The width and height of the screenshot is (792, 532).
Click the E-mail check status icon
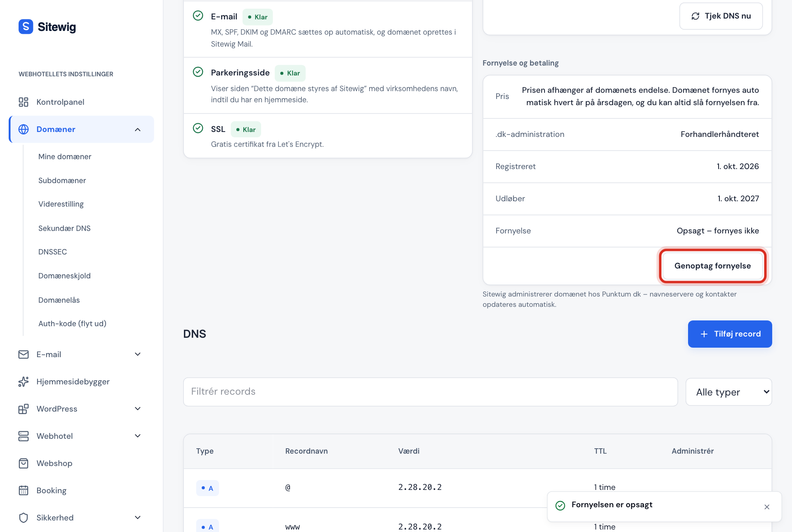pos(198,16)
